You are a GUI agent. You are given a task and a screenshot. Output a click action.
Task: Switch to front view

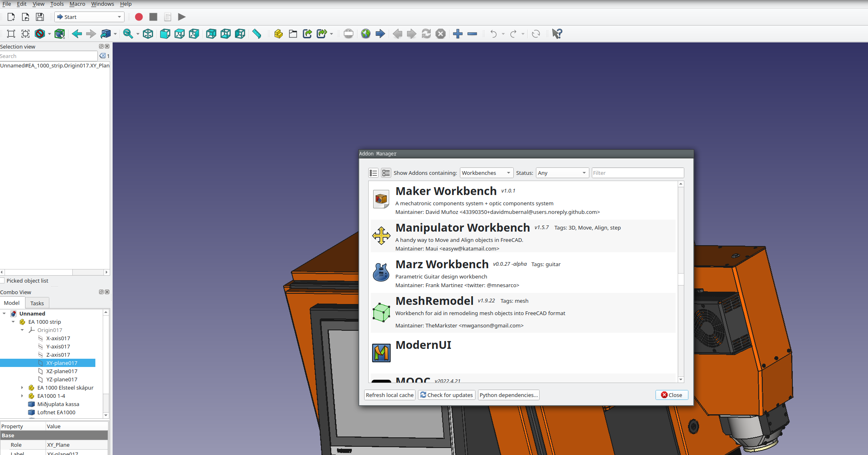coord(165,34)
